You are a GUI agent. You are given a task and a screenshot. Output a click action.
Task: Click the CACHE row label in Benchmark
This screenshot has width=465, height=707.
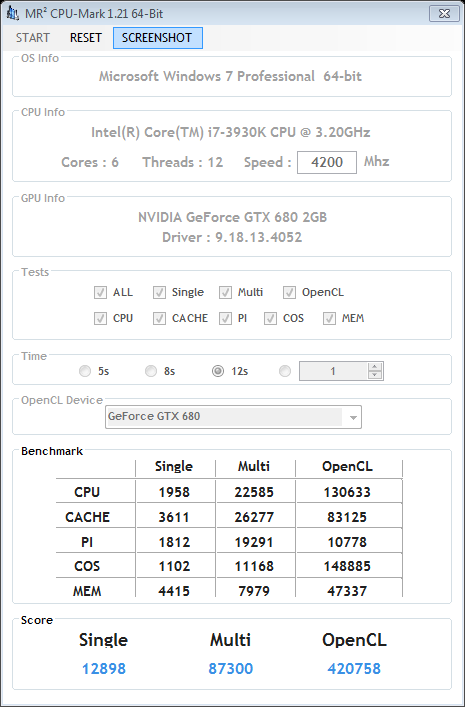[x=87, y=517]
